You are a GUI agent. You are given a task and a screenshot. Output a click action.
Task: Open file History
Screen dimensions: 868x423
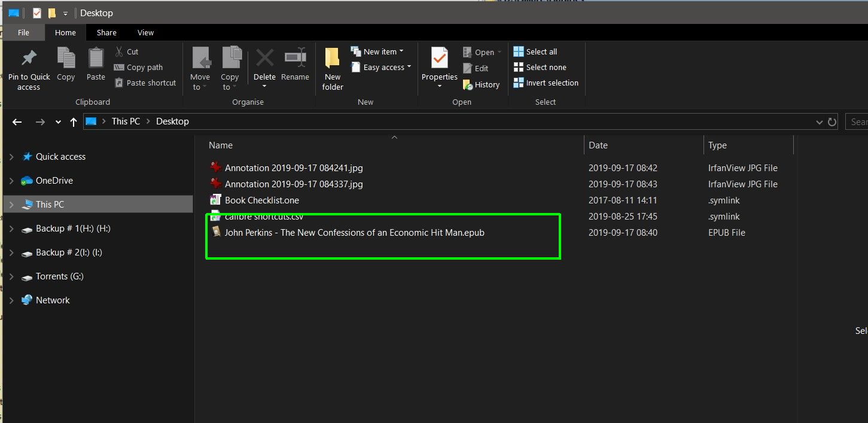[481, 84]
